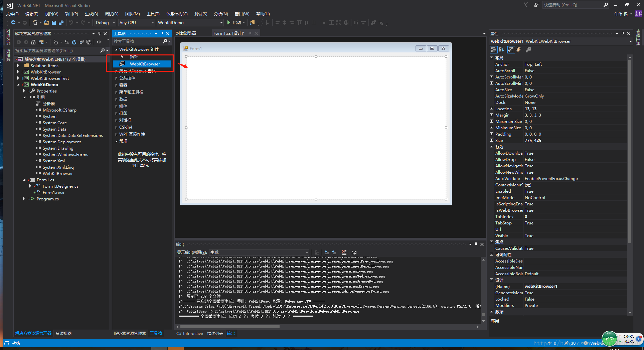
Task: Select WebKitBrowser control in the toolbox
Action: (142, 64)
